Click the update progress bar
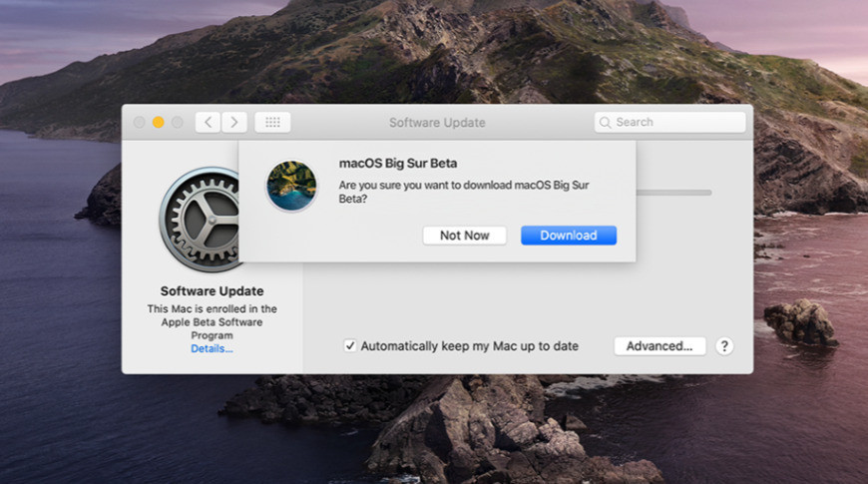 point(673,192)
